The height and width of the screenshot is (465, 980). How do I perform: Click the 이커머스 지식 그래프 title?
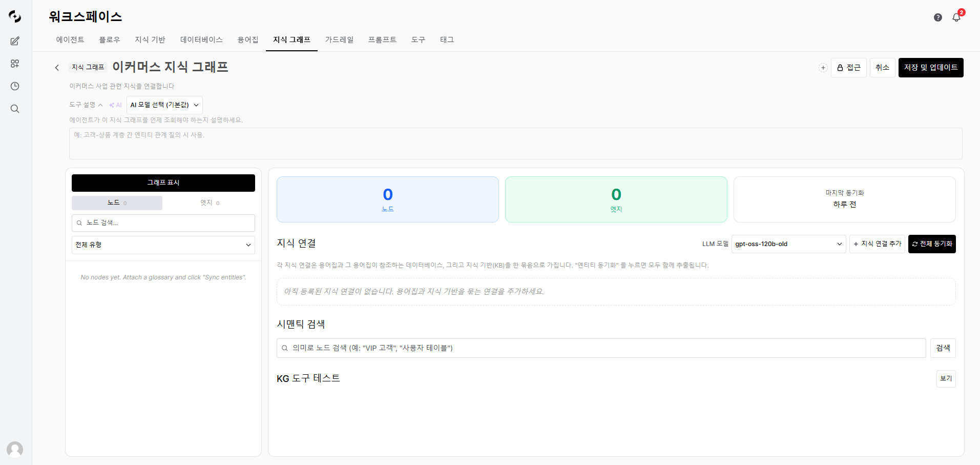pos(170,67)
